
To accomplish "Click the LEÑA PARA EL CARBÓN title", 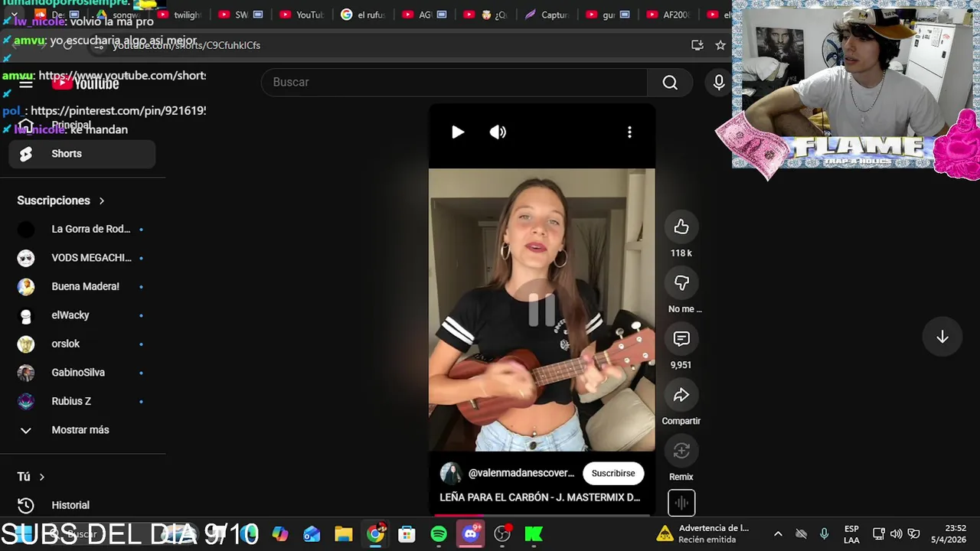I will click(x=540, y=497).
